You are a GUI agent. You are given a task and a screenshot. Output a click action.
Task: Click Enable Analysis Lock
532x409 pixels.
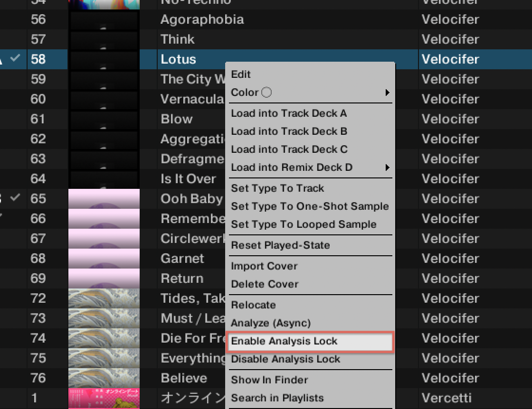(310, 342)
